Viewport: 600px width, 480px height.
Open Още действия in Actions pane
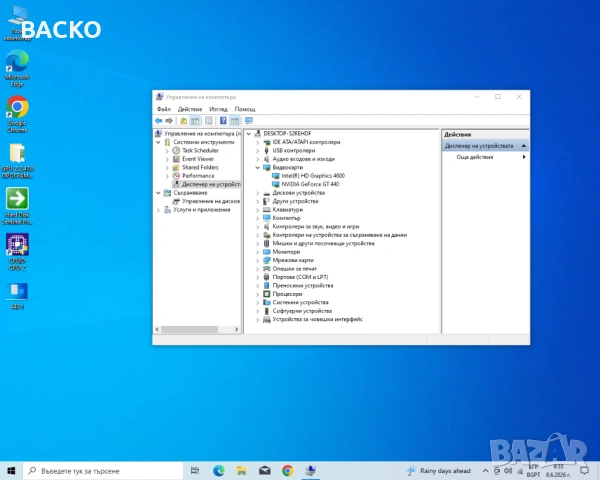tap(474, 157)
